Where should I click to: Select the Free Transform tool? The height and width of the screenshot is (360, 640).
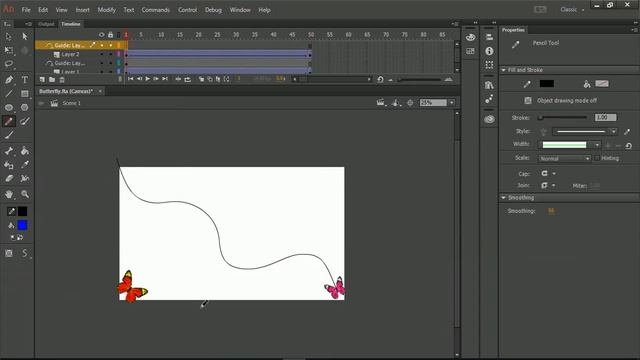coord(9,50)
